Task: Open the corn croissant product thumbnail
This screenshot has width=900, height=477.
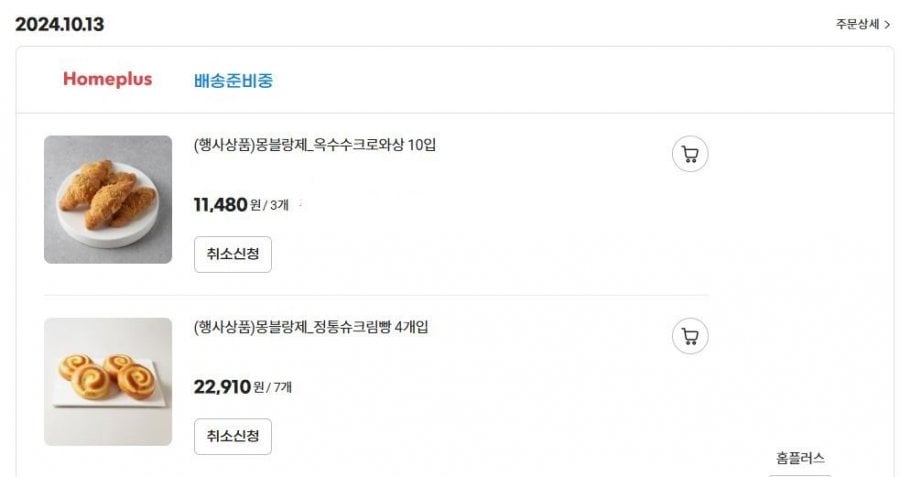Action: click(x=108, y=199)
